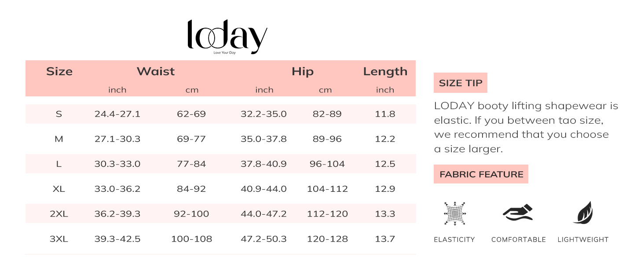
Task: Click the Waist column header
Action: pyautogui.click(x=156, y=71)
